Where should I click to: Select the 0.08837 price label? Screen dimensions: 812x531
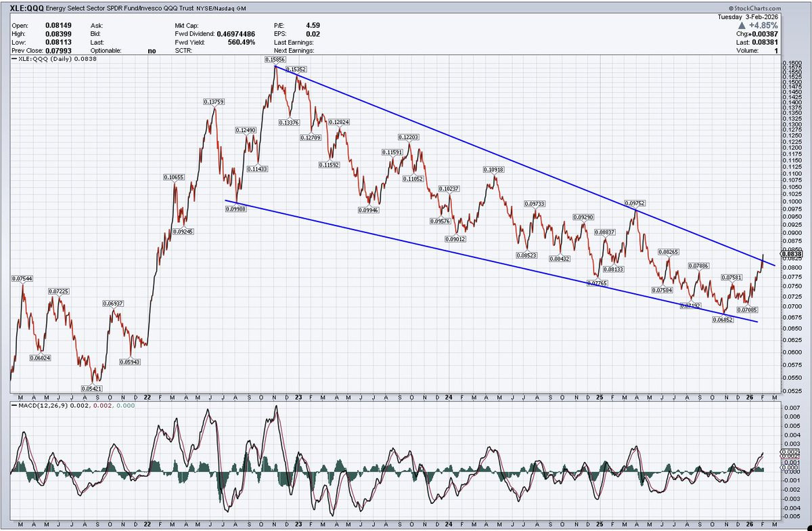(x=604, y=232)
